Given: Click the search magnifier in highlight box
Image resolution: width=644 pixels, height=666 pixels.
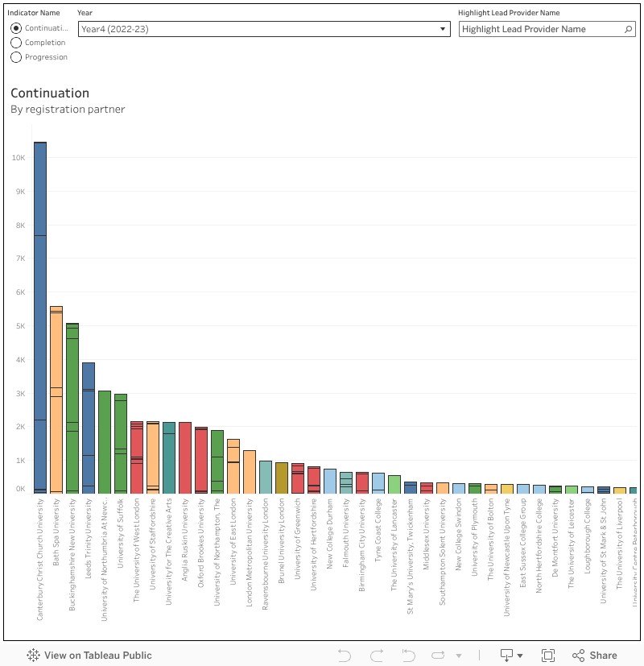Looking at the screenshot, I should 630,29.
